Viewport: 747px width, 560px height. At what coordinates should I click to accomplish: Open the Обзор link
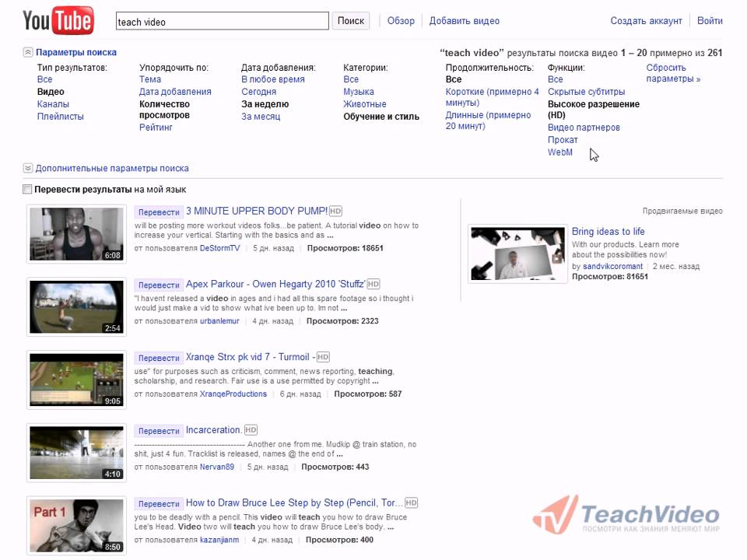[401, 21]
